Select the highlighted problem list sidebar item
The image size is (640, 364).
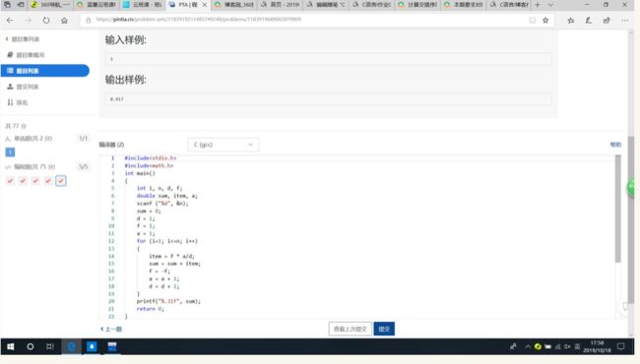coord(45,71)
